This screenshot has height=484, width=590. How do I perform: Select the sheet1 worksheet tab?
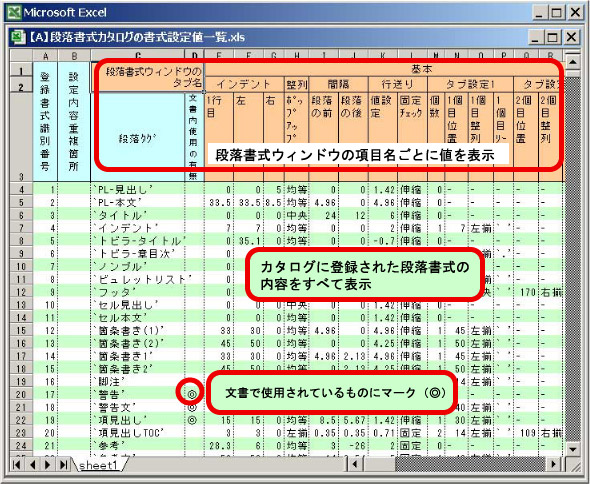click(99, 465)
